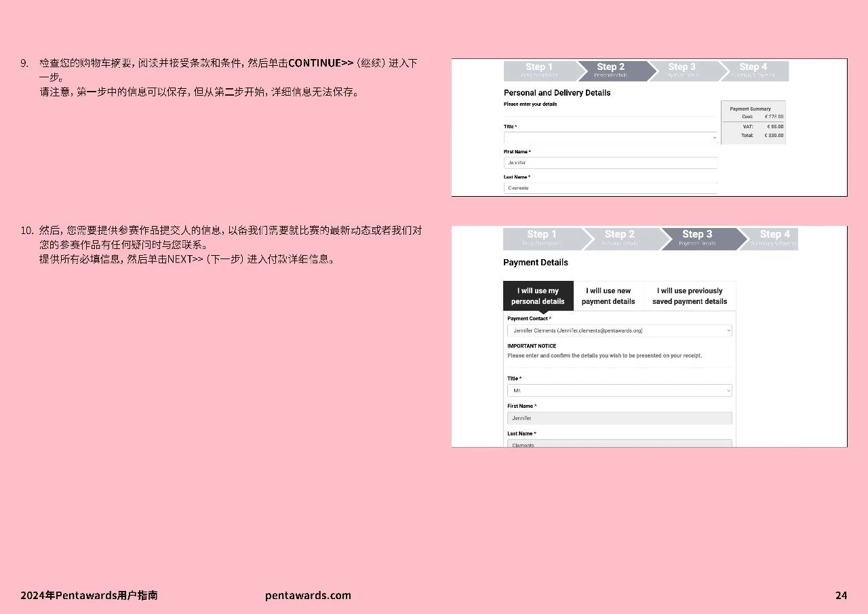Click the "IMPORTANT NOTICE" text

click(532, 346)
